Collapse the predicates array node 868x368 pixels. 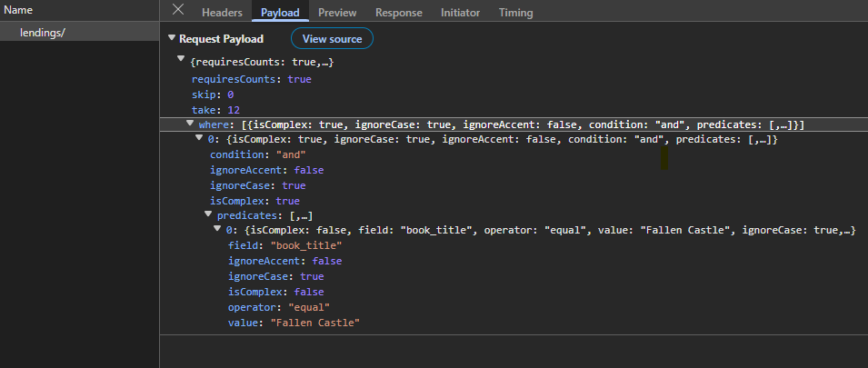[208, 214]
